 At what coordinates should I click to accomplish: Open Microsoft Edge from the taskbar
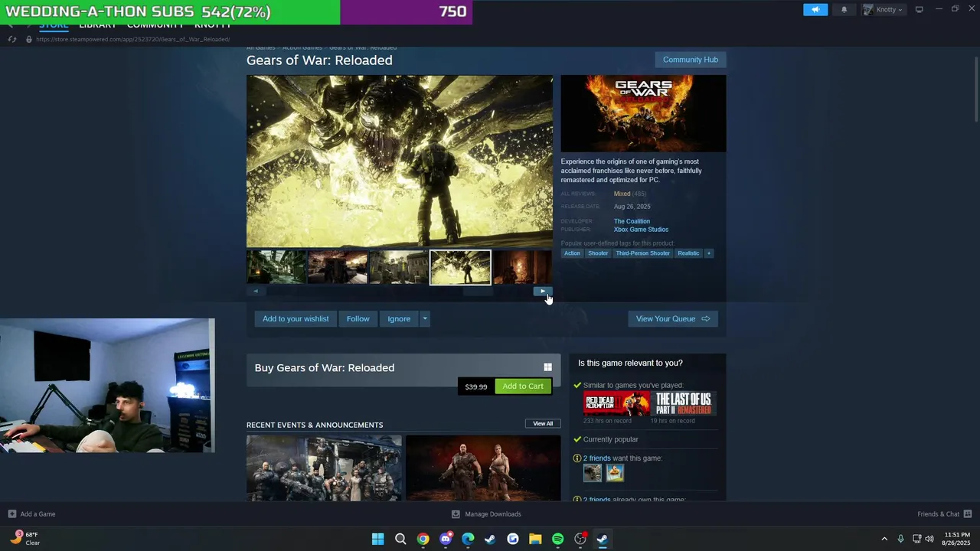tap(468, 539)
